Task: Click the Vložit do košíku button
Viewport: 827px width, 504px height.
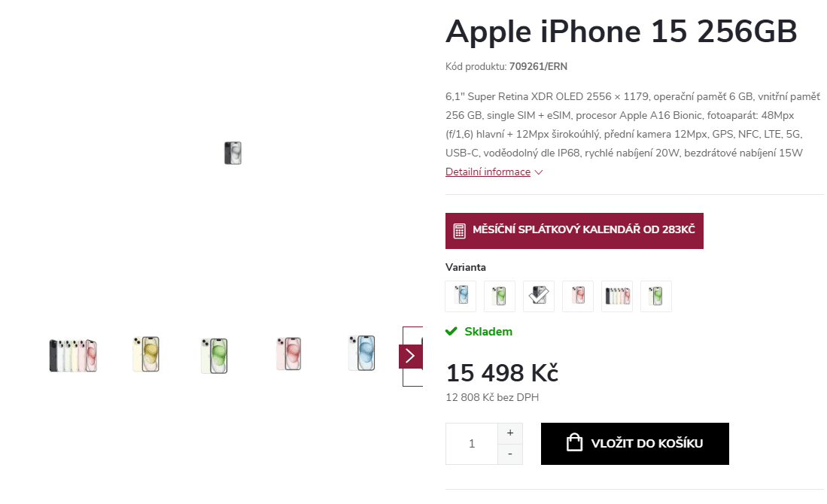Action: (x=634, y=443)
